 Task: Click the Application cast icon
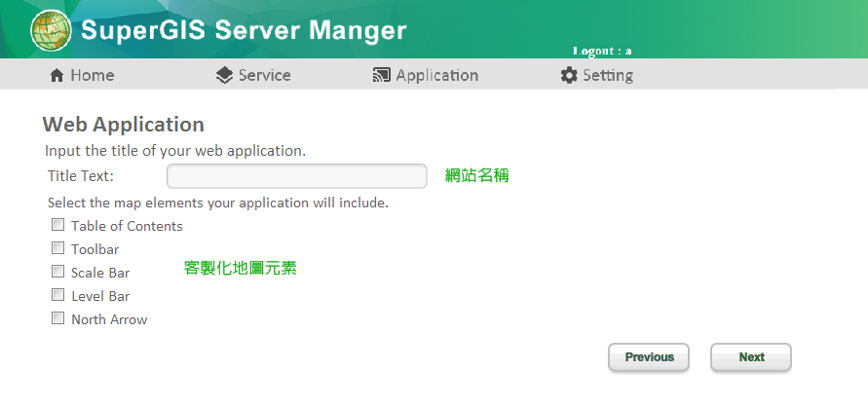point(382,75)
